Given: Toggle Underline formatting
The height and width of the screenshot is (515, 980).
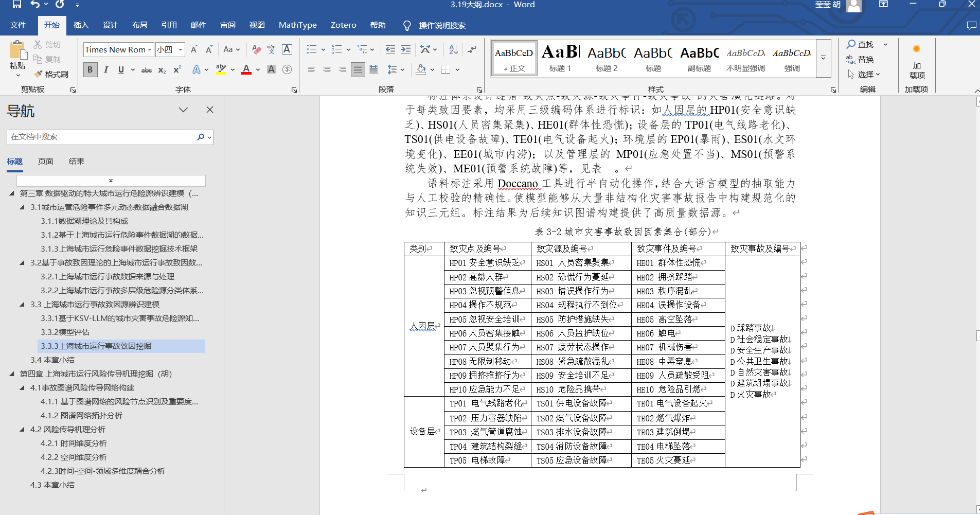Looking at the screenshot, I should (x=121, y=69).
